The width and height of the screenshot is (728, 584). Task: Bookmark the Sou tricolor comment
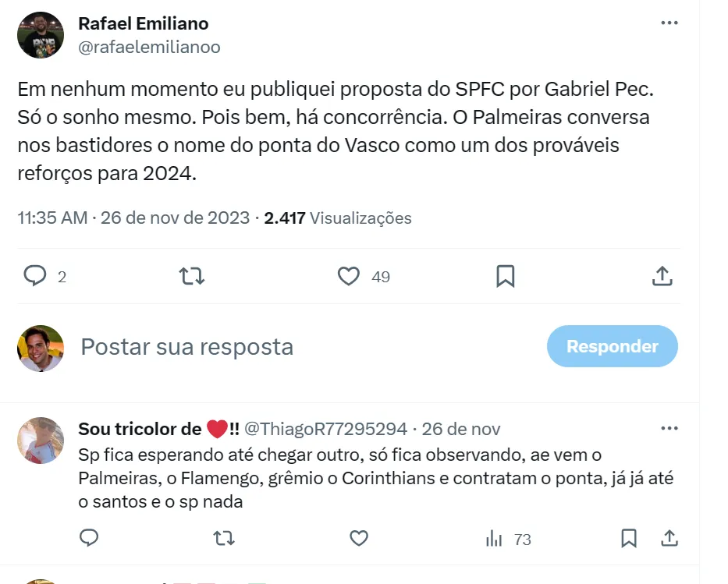point(629,538)
